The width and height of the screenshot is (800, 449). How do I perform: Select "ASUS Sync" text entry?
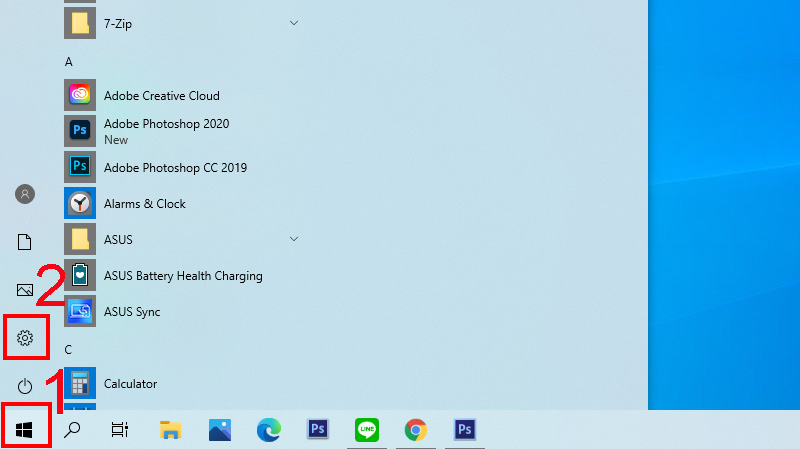(x=132, y=312)
